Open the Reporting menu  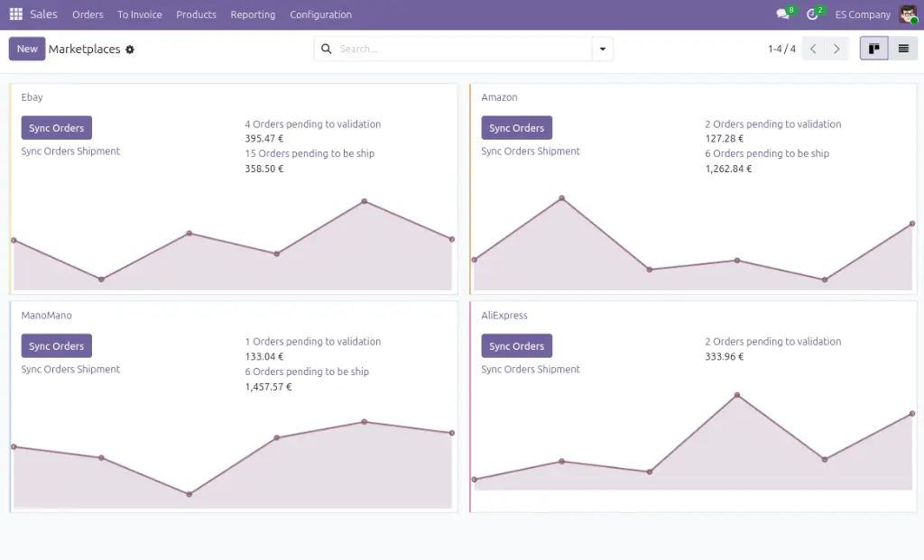coord(253,14)
